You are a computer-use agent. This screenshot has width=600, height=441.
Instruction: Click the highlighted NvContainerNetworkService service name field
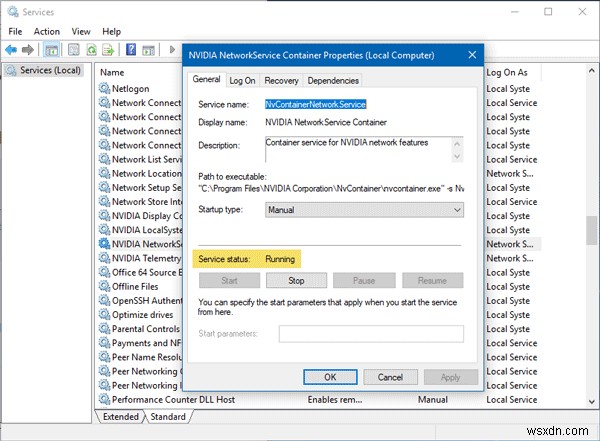click(316, 104)
